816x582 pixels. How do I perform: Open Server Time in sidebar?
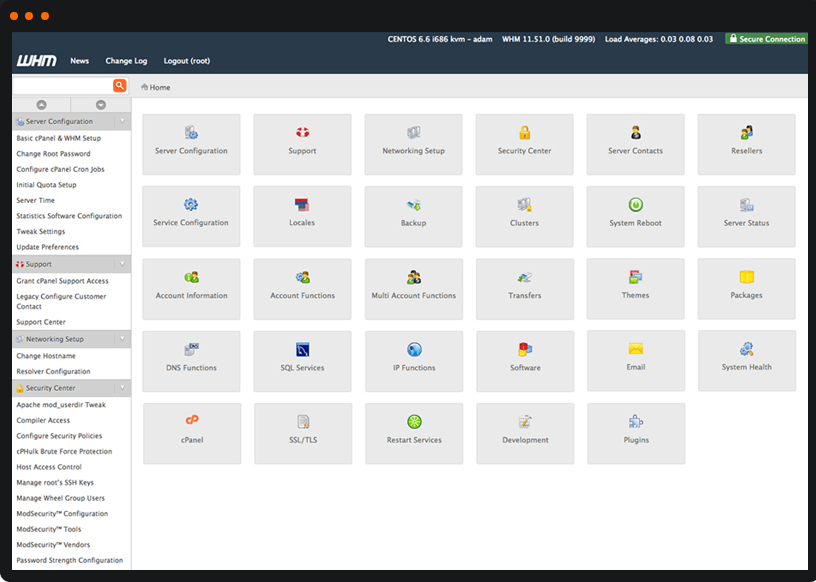[35, 200]
